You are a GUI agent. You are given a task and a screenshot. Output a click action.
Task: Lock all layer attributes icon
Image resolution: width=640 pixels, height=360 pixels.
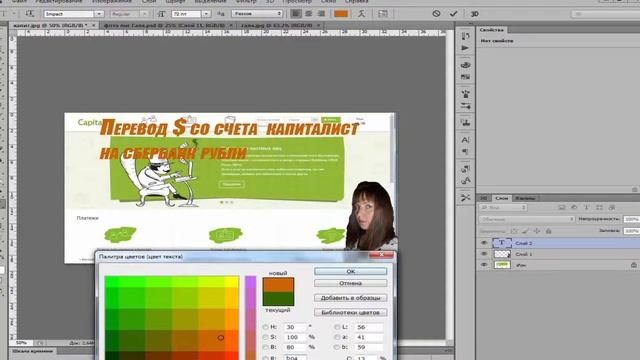tap(549, 231)
